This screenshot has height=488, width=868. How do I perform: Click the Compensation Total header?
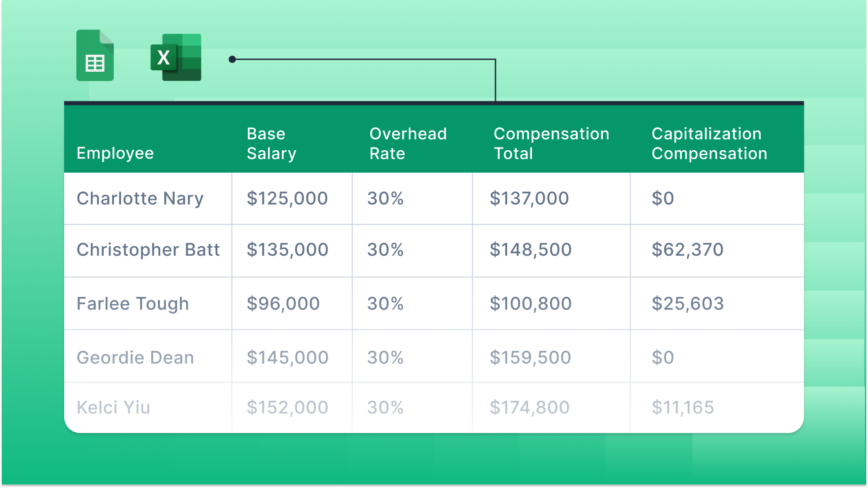[551, 144]
